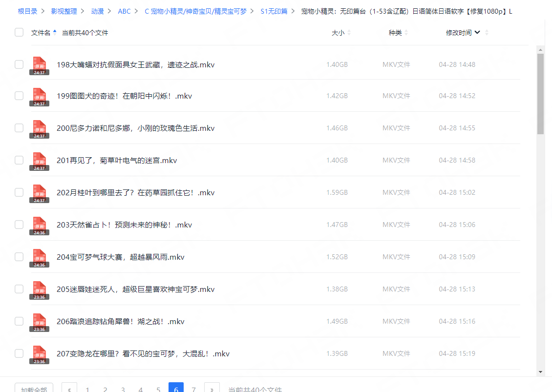
Task: Click the » next page button
Action: click(212, 389)
